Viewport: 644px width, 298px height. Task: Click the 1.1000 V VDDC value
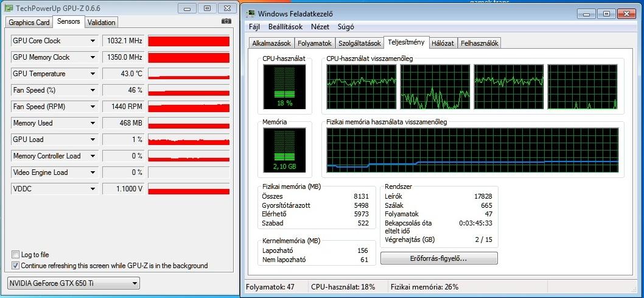pos(124,189)
